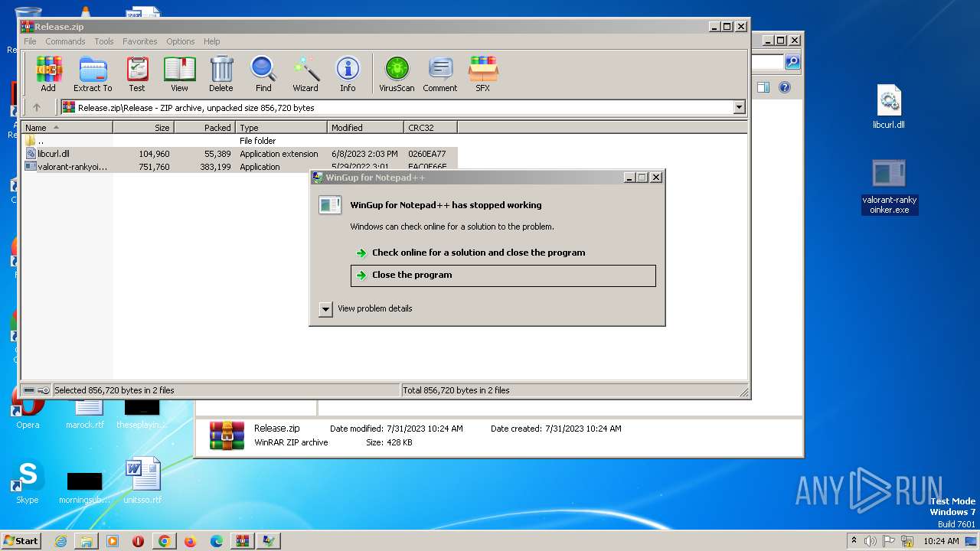Open the Comment toolbar icon
This screenshot has width=980, height=551.
pyautogui.click(x=440, y=74)
